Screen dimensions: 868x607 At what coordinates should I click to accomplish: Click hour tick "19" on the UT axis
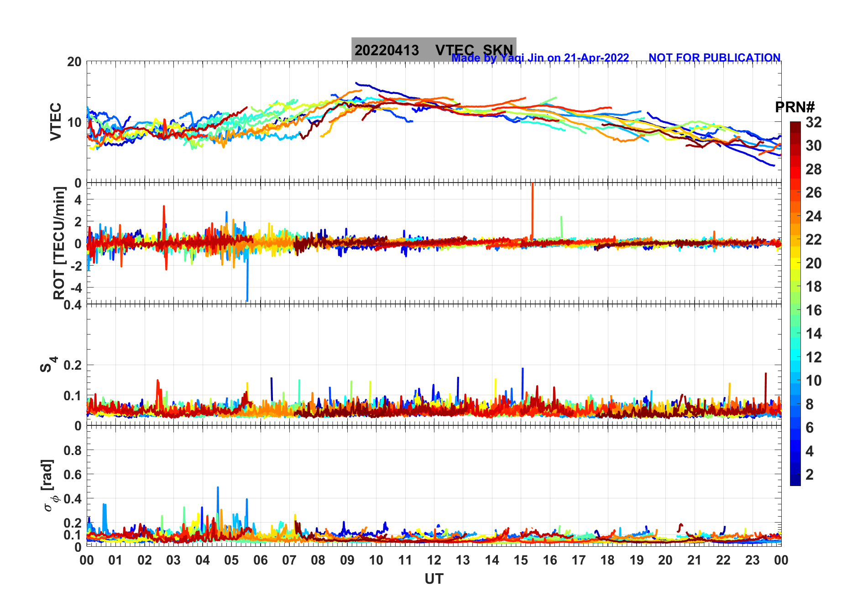click(x=637, y=560)
